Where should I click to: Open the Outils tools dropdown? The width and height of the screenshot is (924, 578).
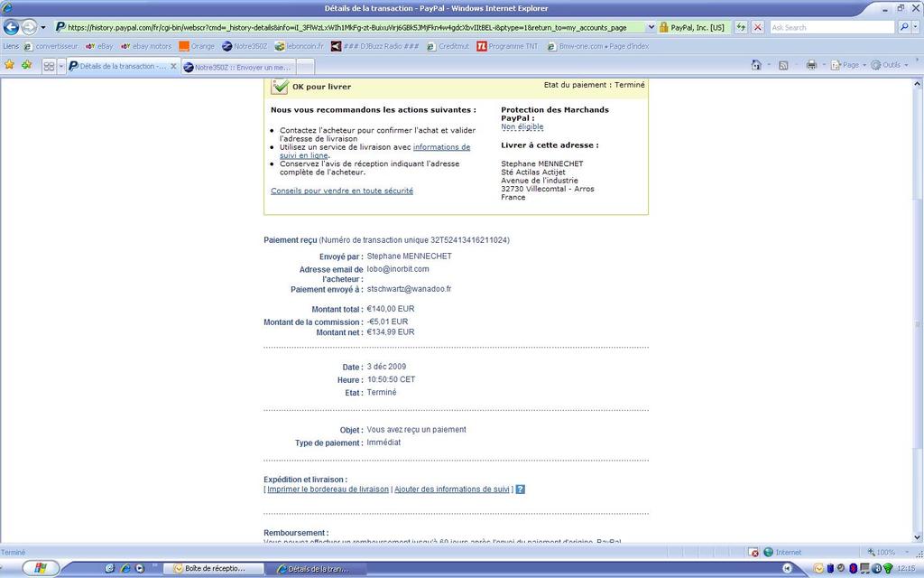click(892, 65)
